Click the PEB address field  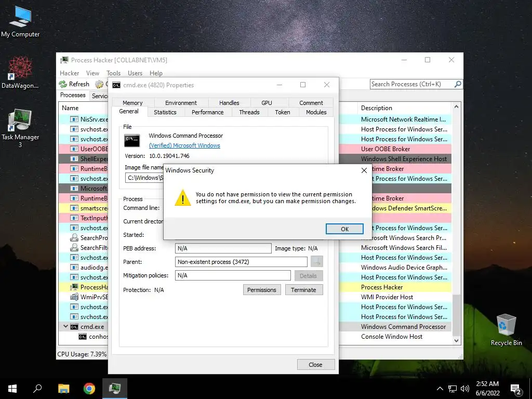click(x=223, y=248)
